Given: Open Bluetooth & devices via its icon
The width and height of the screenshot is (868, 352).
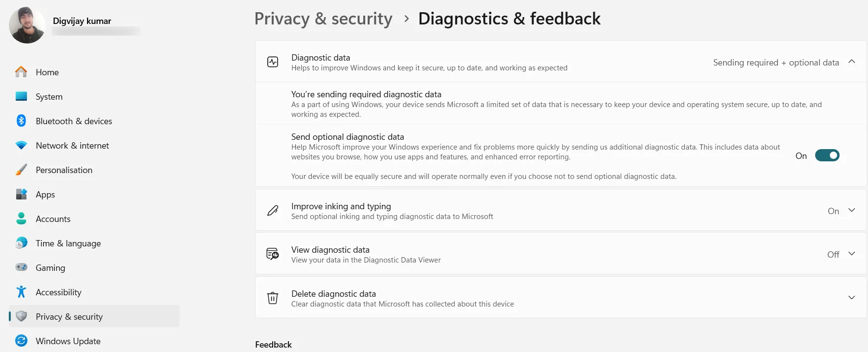Looking at the screenshot, I should (x=21, y=121).
